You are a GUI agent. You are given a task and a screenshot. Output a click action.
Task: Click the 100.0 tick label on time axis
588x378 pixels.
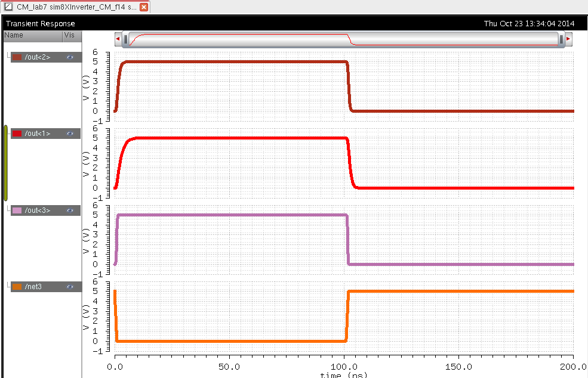[x=344, y=367]
